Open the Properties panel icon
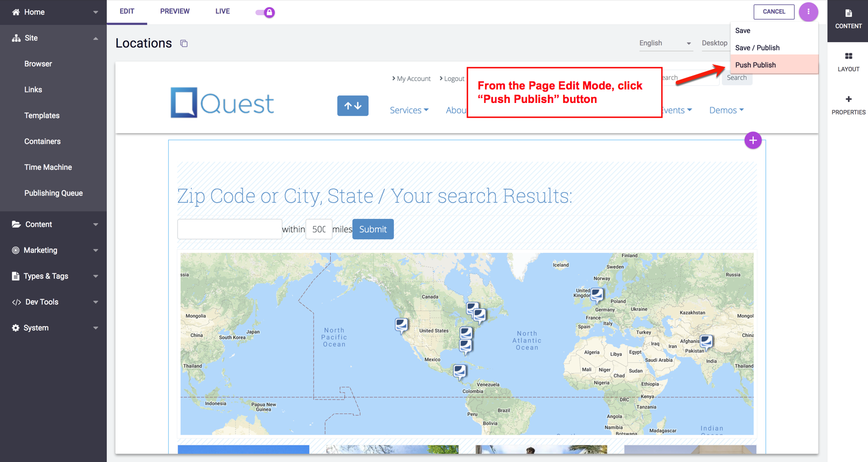 click(x=848, y=105)
